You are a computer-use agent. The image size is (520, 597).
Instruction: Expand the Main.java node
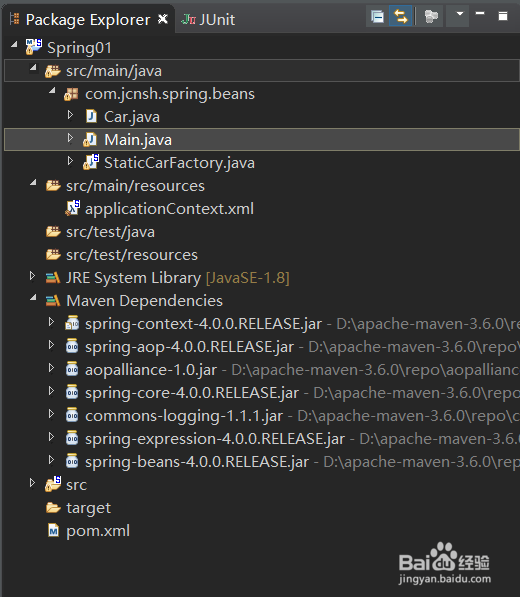pyautogui.click(x=70, y=137)
